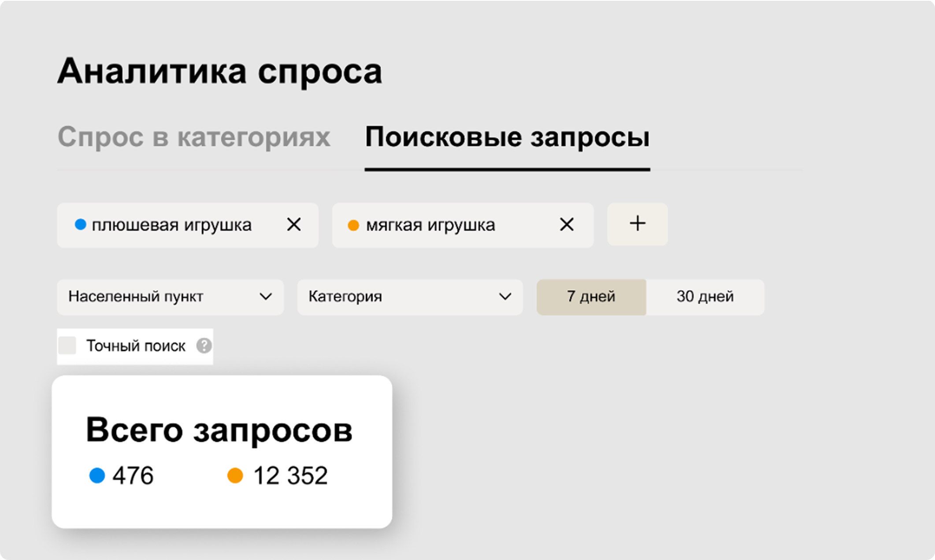Click the плюшевая игрушка query text
935x560 pixels.
click(x=171, y=225)
